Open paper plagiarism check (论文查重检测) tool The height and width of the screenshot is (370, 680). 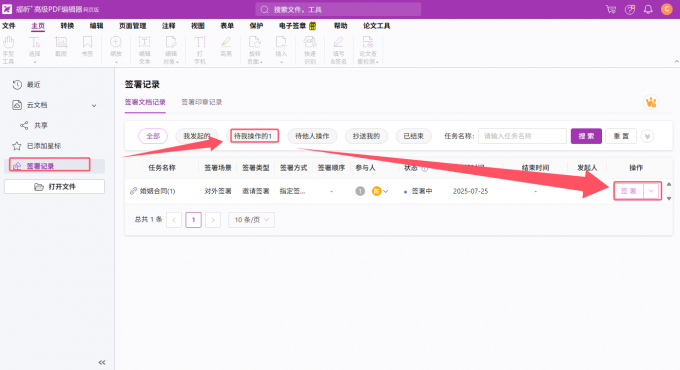pos(368,50)
